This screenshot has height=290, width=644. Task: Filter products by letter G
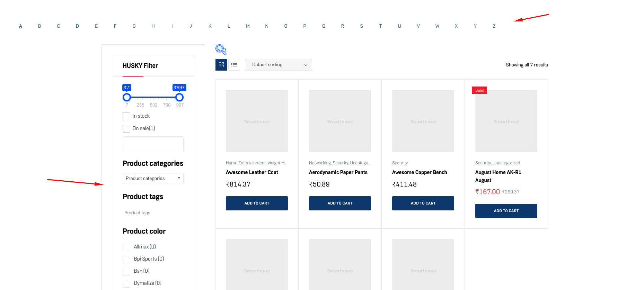coord(134,26)
